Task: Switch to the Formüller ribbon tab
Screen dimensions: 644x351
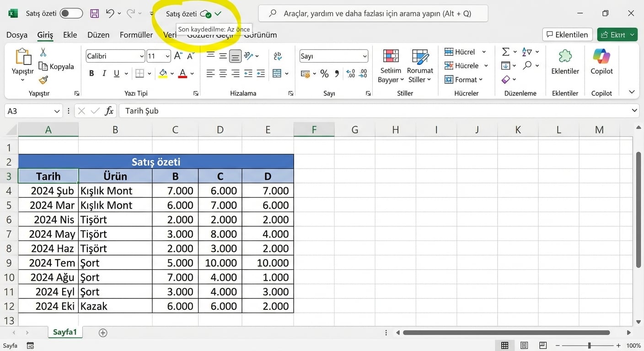Action: [136, 35]
